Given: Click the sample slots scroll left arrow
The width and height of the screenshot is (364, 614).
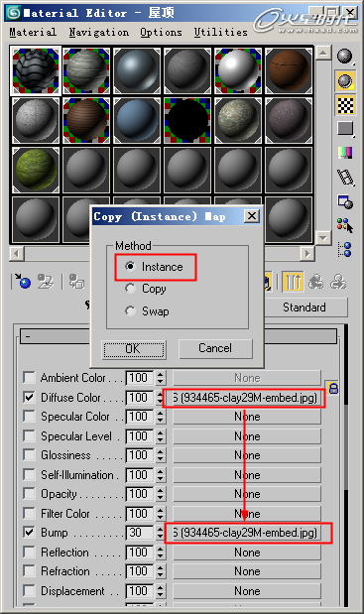Looking at the screenshot, I should pos(17,253).
